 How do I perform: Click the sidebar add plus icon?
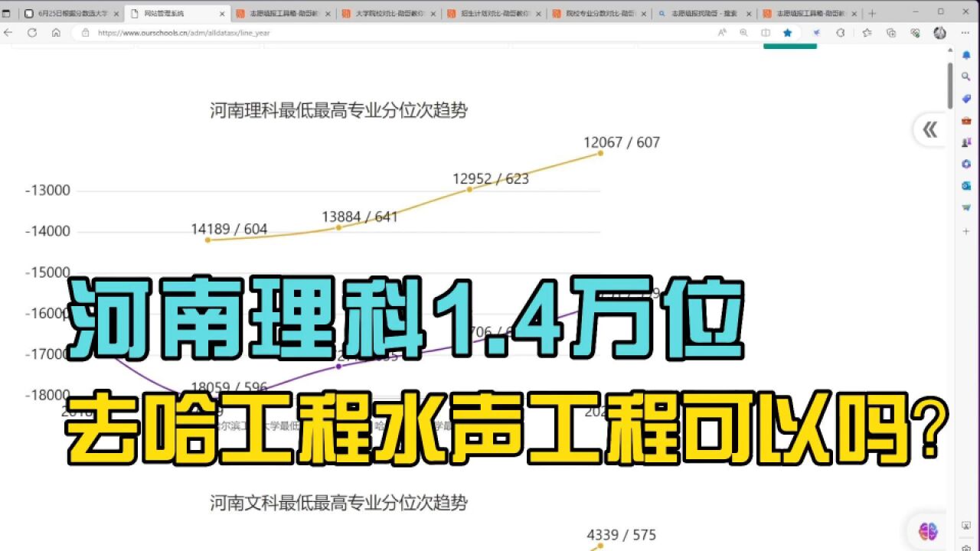(966, 230)
